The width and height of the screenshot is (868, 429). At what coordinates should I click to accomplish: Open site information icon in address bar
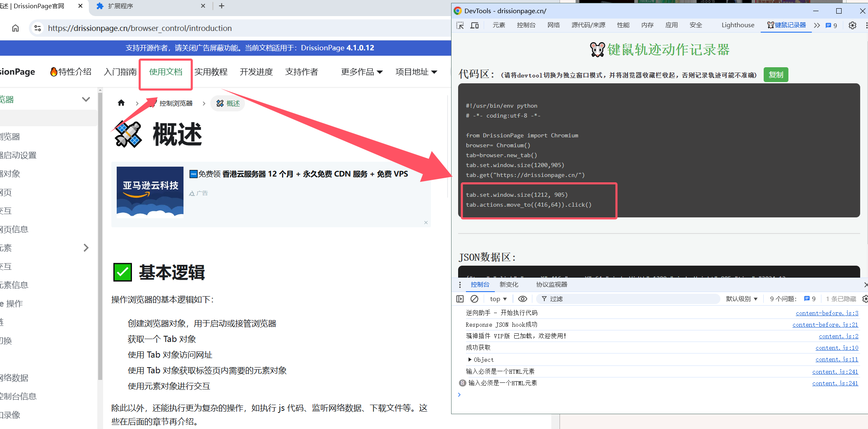[x=38, y=28]
